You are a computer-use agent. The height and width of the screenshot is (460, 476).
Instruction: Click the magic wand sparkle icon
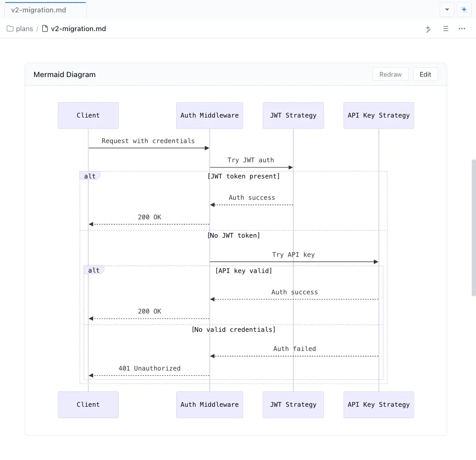click(428, 29)
